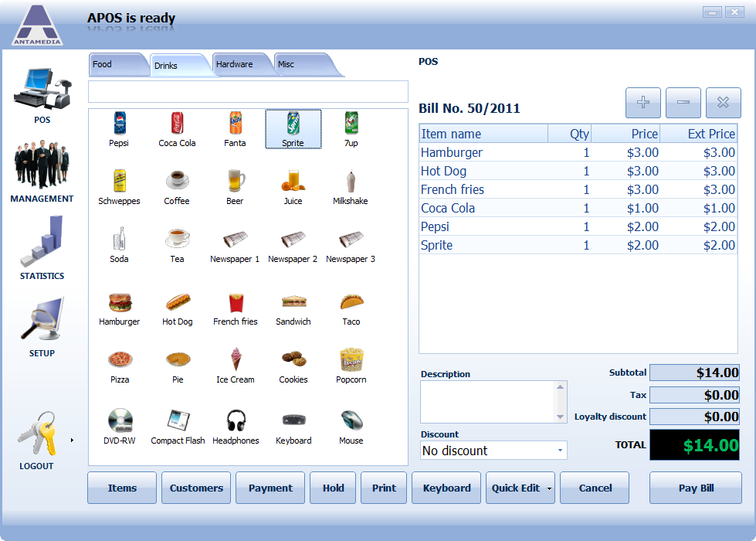
Task: Add Tea to the order
Action: click(x=177, y=245)
